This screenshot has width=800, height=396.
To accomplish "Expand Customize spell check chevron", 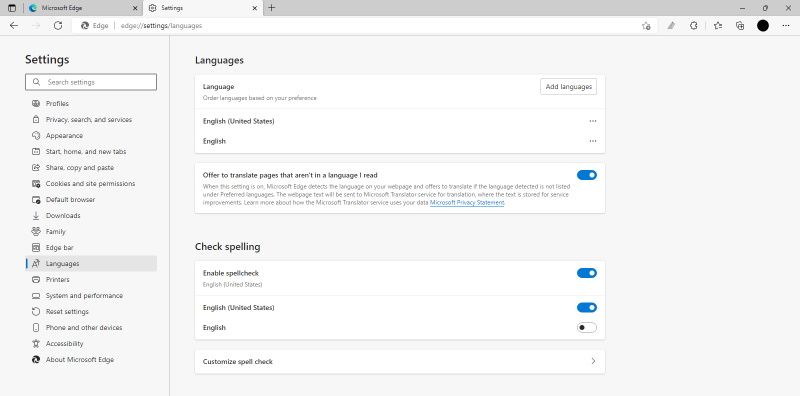I will 593,361.
